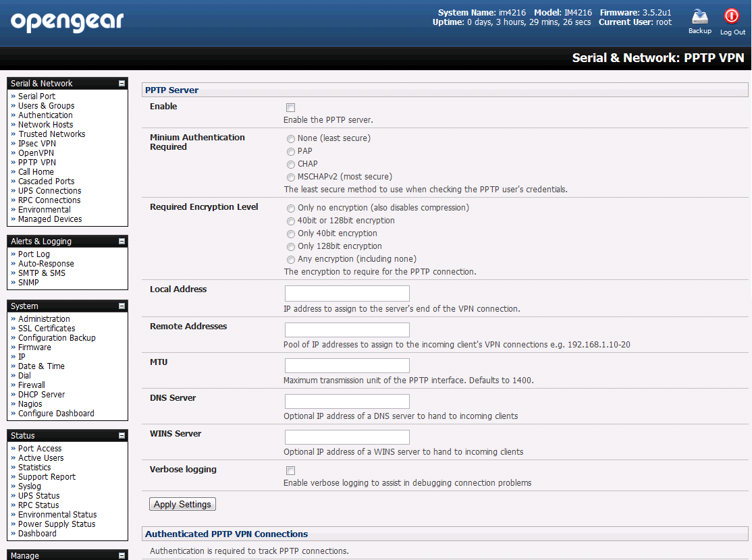Go to Firewall under System
Screen dimensions: 752x560
coord(32,385)
